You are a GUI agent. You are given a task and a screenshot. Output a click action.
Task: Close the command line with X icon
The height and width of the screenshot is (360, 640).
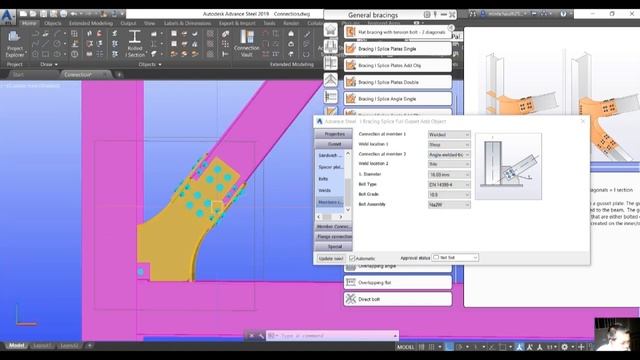(251, 336)
